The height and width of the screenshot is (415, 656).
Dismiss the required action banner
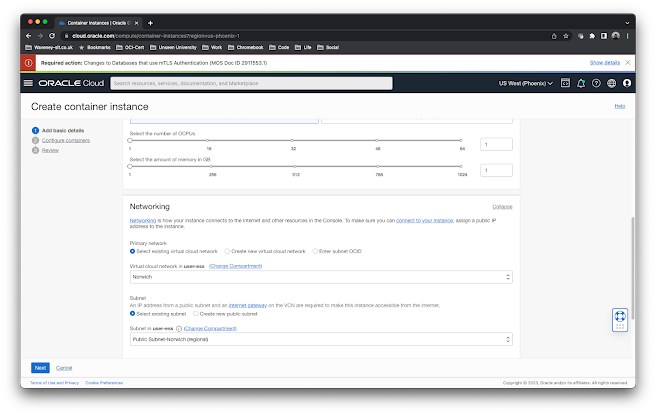(628, 62)
